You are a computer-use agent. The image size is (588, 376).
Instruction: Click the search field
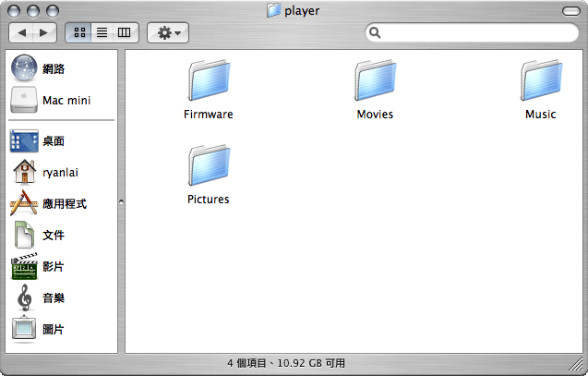(472, 33)
